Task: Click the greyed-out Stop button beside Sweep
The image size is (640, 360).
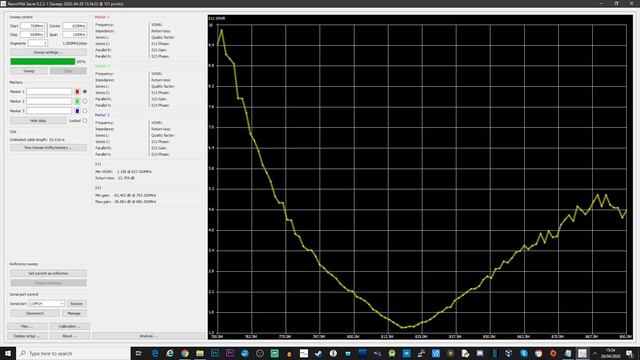Action: coord(68,71)
